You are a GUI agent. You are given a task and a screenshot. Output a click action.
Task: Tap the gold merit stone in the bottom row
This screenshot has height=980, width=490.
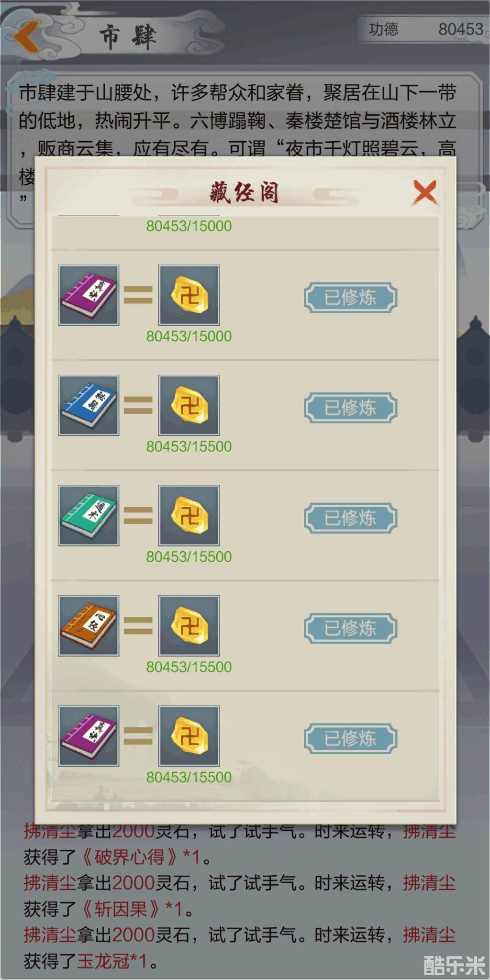pyautogui.click(x=189, y=736)
